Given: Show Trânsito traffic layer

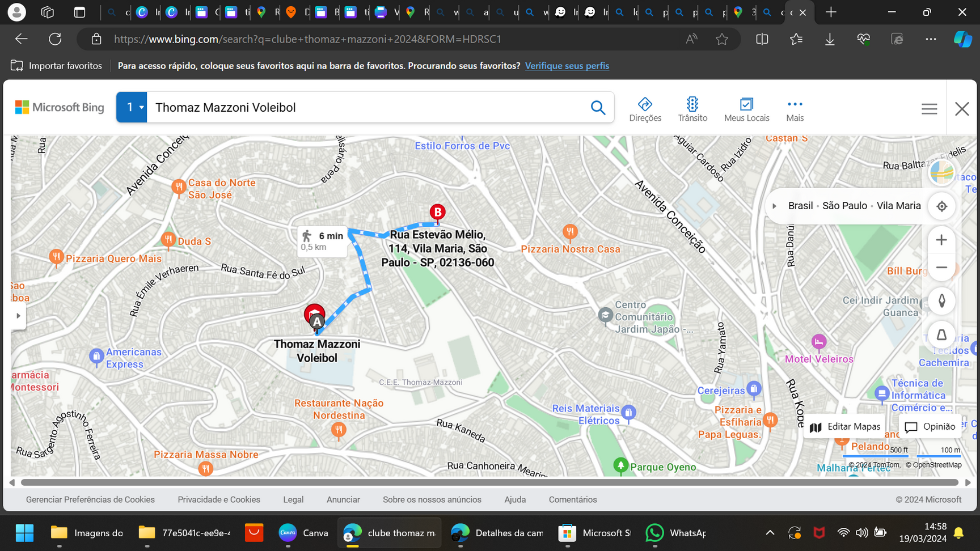Looking at the screenshot, I should [x=692, y=109].
